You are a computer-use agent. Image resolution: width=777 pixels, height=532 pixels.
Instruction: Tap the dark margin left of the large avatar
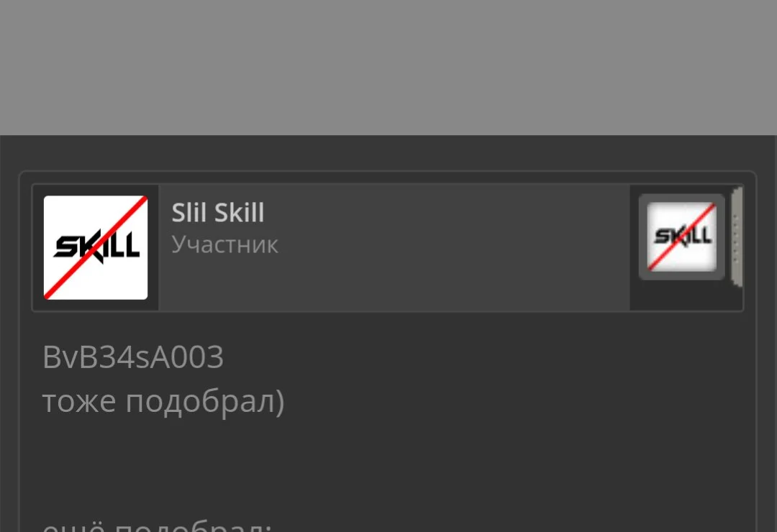click(38, 248)
